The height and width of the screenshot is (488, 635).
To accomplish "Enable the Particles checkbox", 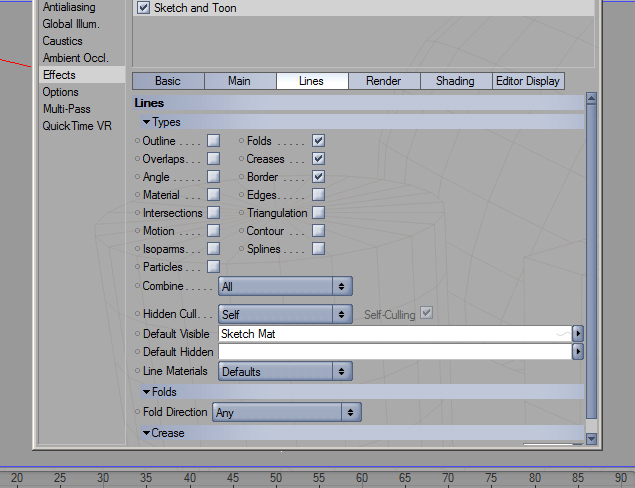I will [x=213, y=267].
